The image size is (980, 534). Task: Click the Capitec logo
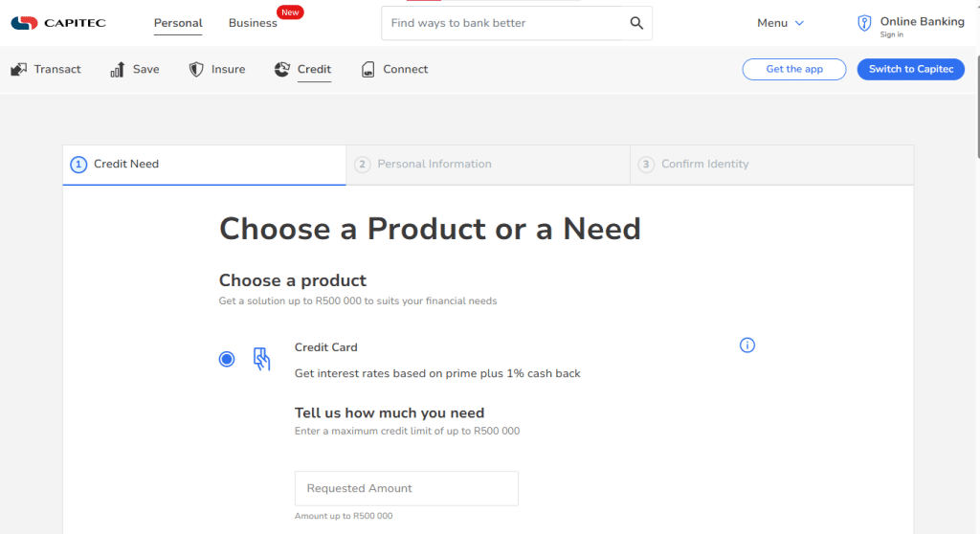pos(58,23)
